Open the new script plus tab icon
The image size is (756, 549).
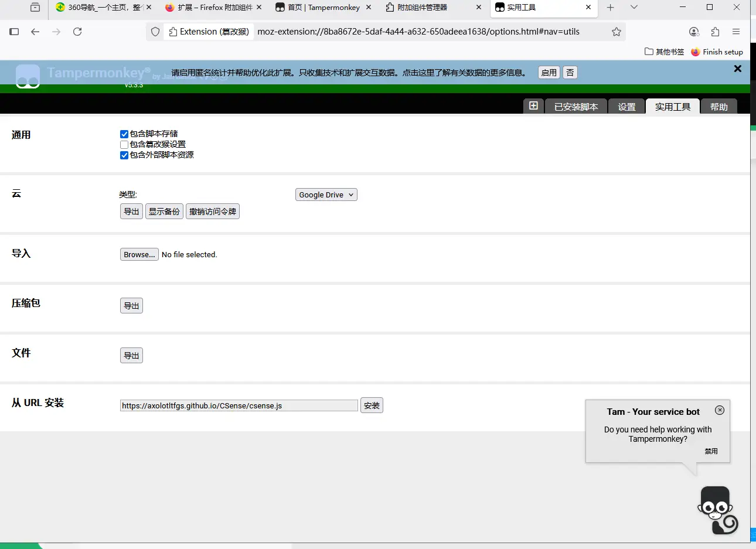click(x=533, y=106)
